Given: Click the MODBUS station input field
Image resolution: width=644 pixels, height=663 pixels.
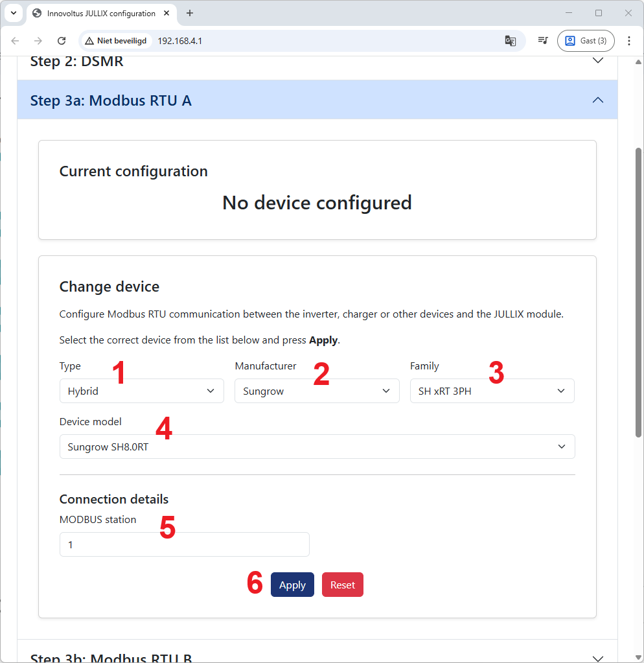Looking at the screenshot, I should pyautogui.click(x=184, y=544).
